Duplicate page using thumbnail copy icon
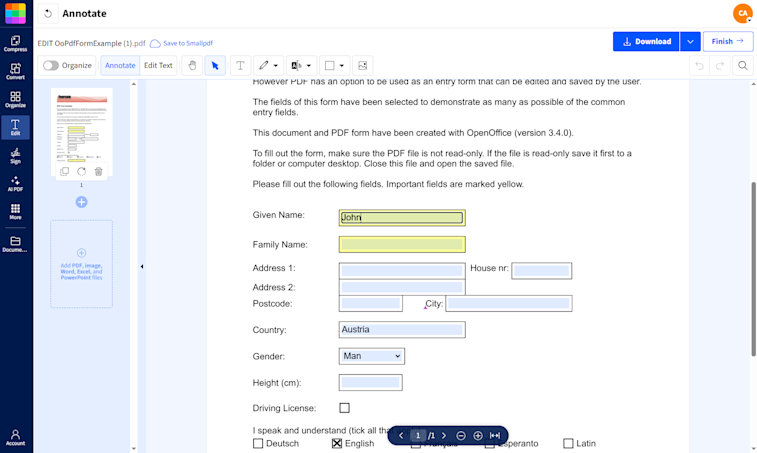This screenshot has height=453, width=757. 64,171
